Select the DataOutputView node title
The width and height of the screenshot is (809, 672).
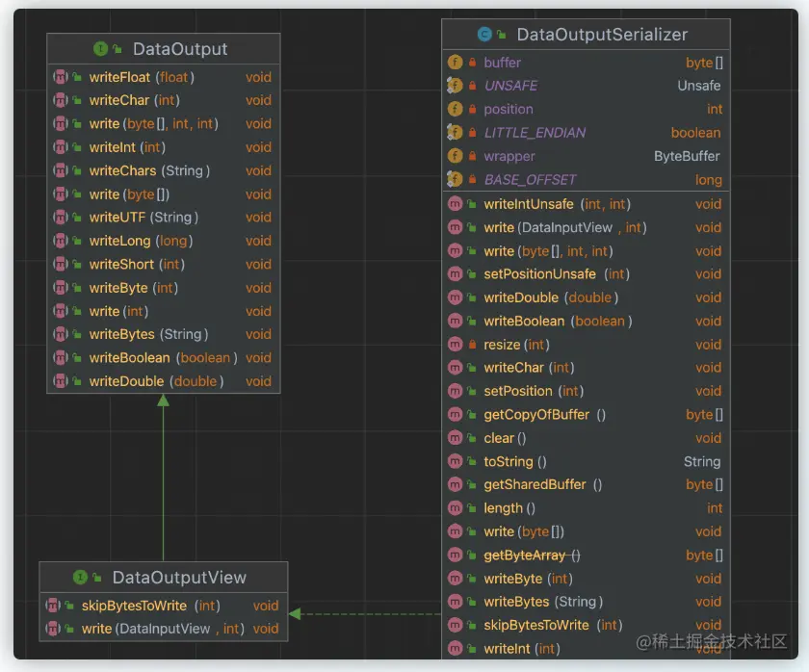point(179,577)
